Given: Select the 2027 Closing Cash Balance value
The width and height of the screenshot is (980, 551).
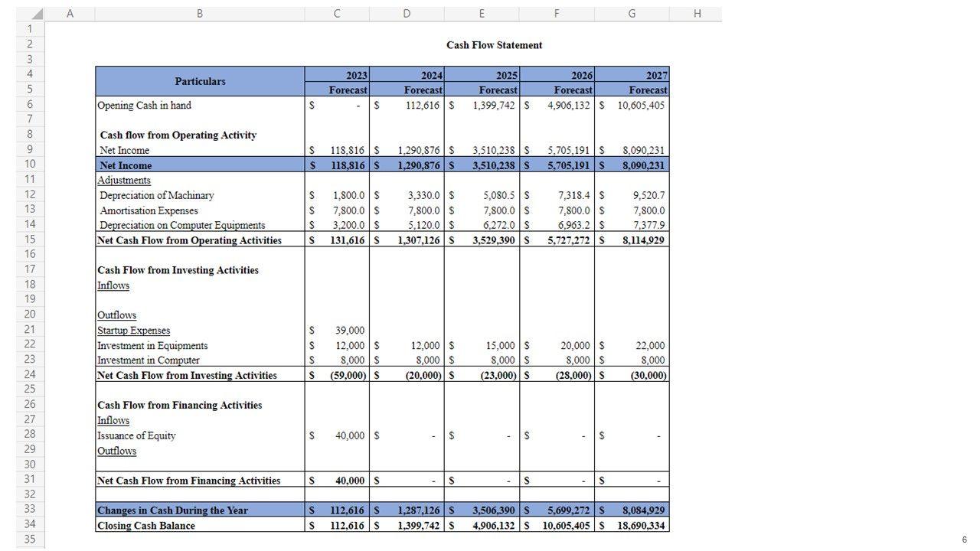Looking at the screenshot, I should click(x=641, y=526).
